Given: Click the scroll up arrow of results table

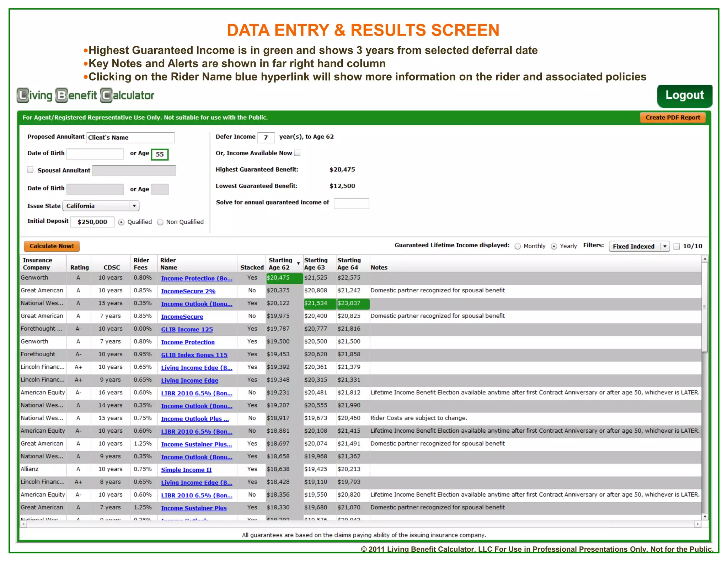Looking at the screenshot, I should [705, 259].
